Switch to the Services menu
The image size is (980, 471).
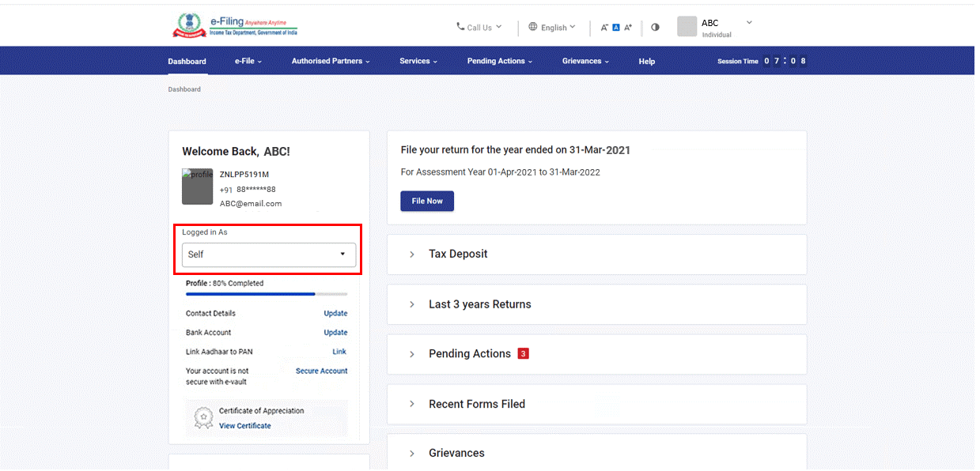pyautogui.click(x=414, y=60)
